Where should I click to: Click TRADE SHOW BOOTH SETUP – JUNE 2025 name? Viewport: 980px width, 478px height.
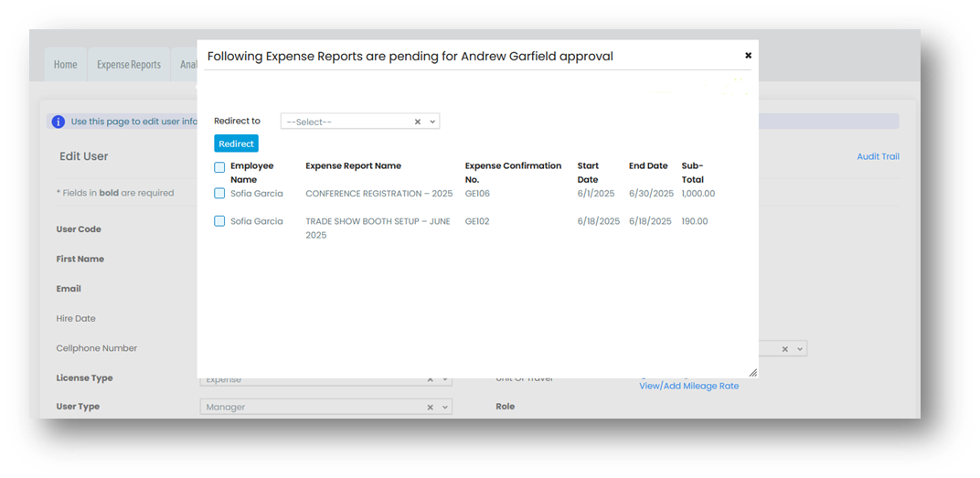pyautogui.click(x=378, y=228)
